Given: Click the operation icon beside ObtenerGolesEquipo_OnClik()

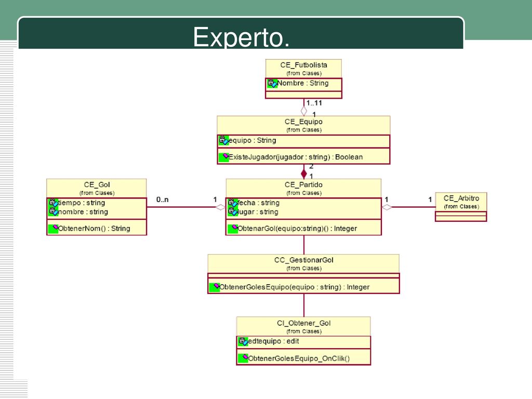Looking at the screenshot, I should tap(243, 358).
